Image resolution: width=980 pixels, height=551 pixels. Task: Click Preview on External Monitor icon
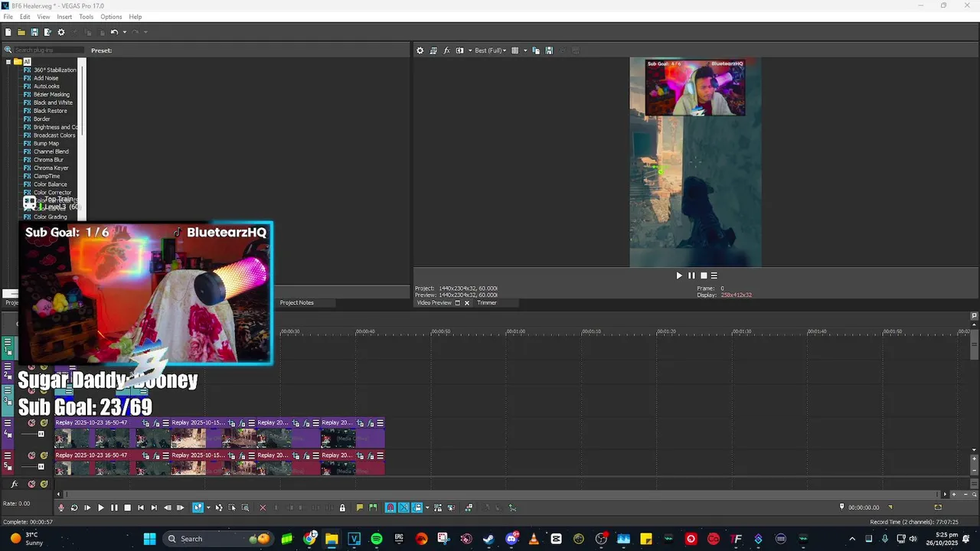point(433,51)
